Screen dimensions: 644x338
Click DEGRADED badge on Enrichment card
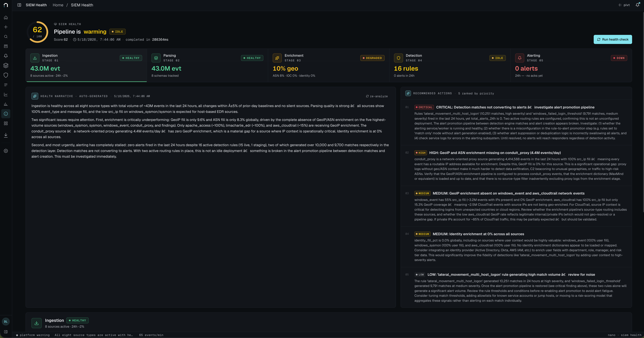click(372, 58)
